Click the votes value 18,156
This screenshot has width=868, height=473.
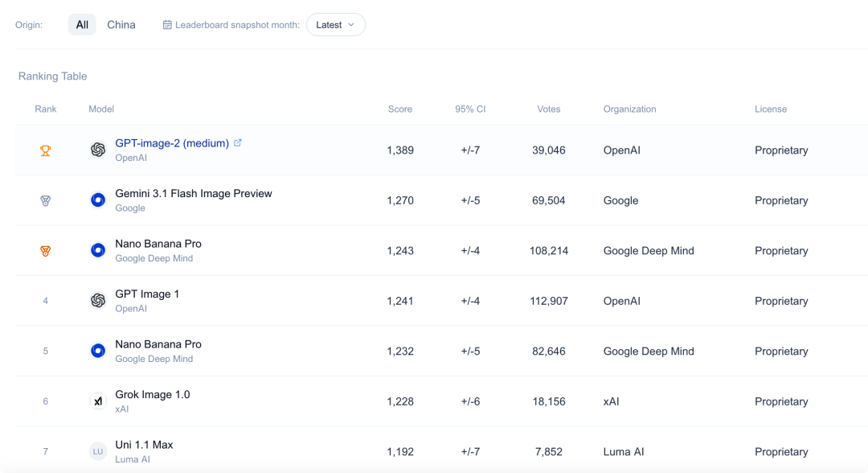549,401
